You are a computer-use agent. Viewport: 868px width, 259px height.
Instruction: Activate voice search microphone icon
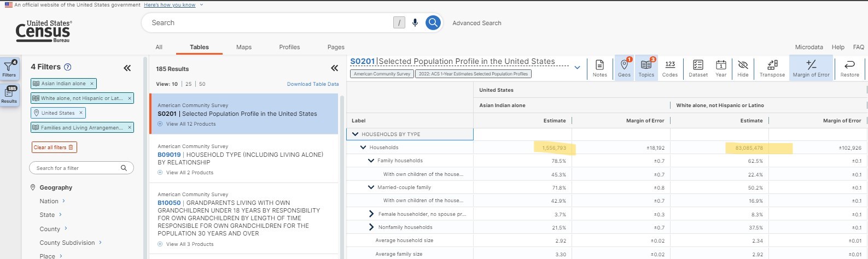pos(415,23)
